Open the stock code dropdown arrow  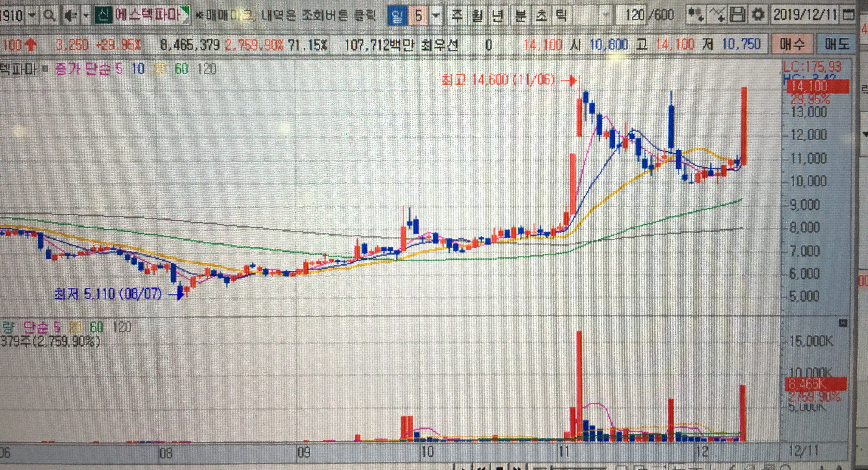[x=32, y=15]
